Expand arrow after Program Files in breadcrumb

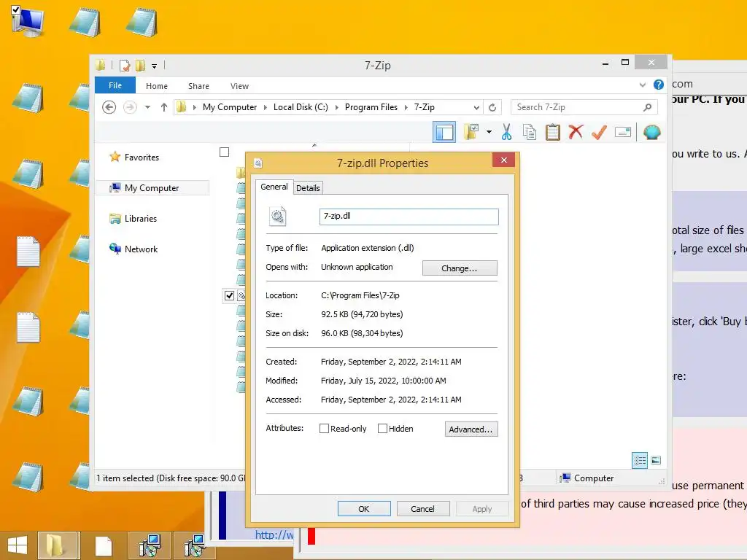(x=406, y=108)
